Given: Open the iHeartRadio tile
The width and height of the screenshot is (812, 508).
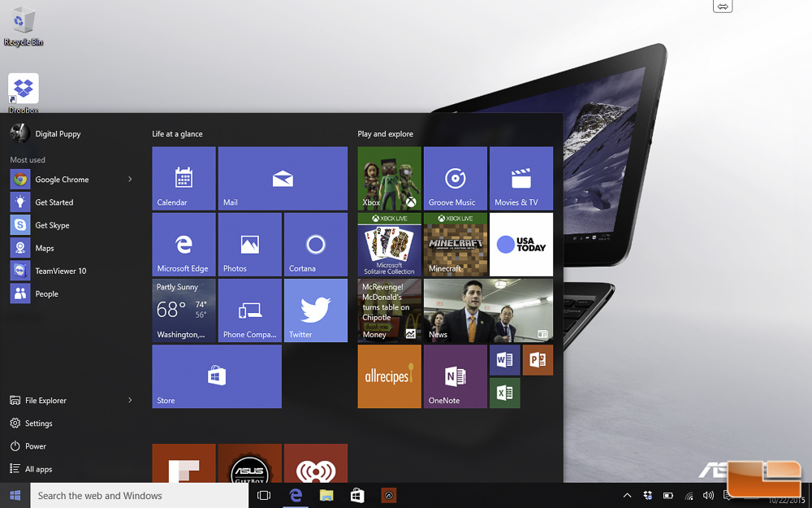Looking at the screenshot, I should (x=316, y=463).
